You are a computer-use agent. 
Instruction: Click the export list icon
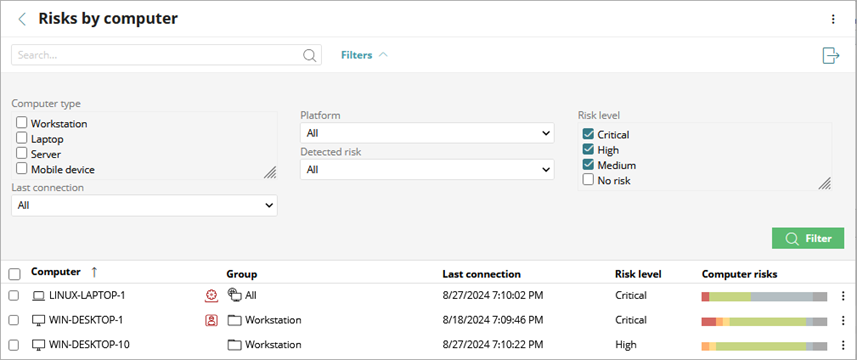[831, 55]
